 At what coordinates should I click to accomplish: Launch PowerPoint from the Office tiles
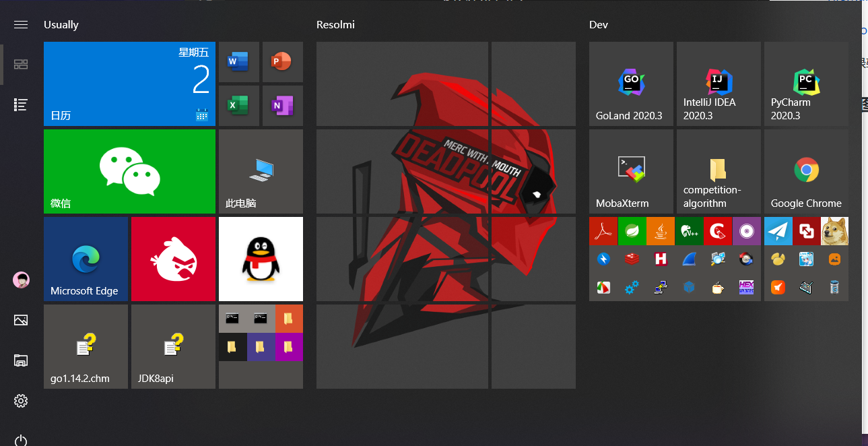pyautogui.click(x=282, y=62)
